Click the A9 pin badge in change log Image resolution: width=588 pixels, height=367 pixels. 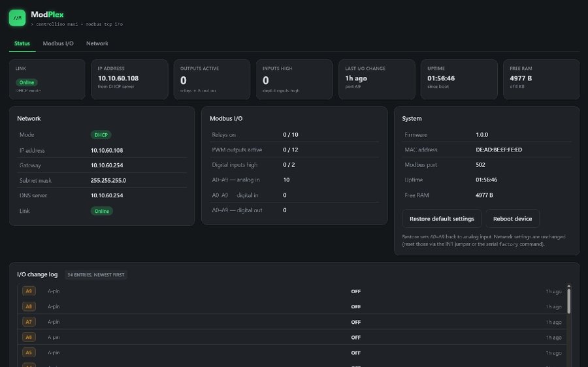click(x=29, y=291)
